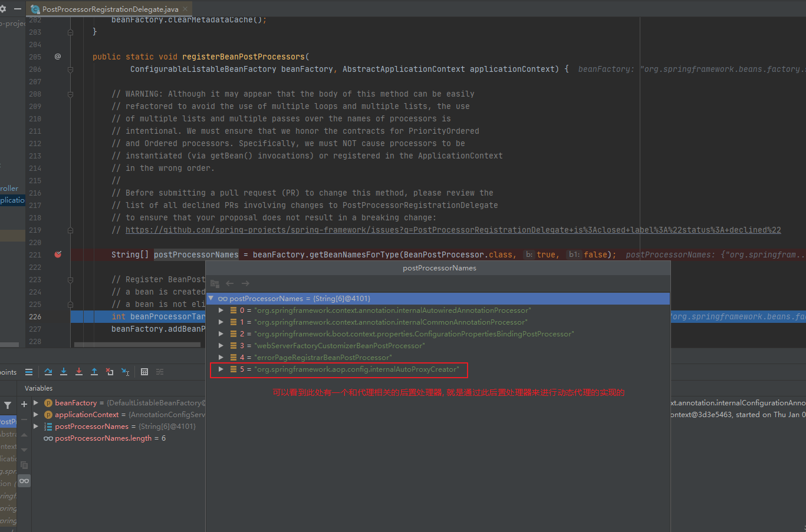Click the Drop Frame icon

110,372
